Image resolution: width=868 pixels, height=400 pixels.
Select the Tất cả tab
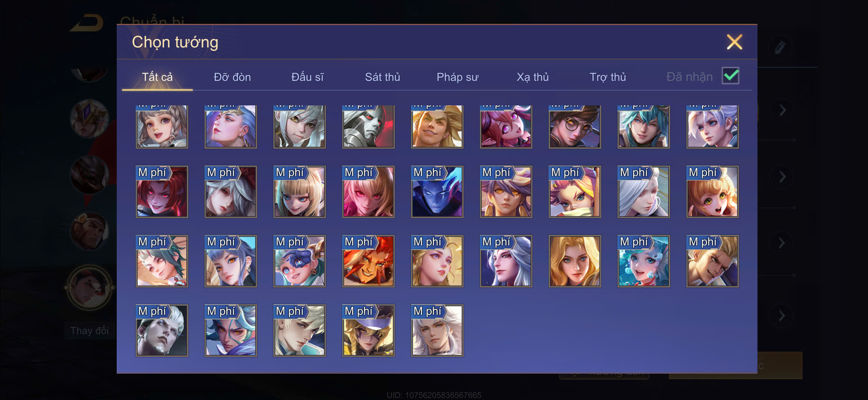[157, 77]
